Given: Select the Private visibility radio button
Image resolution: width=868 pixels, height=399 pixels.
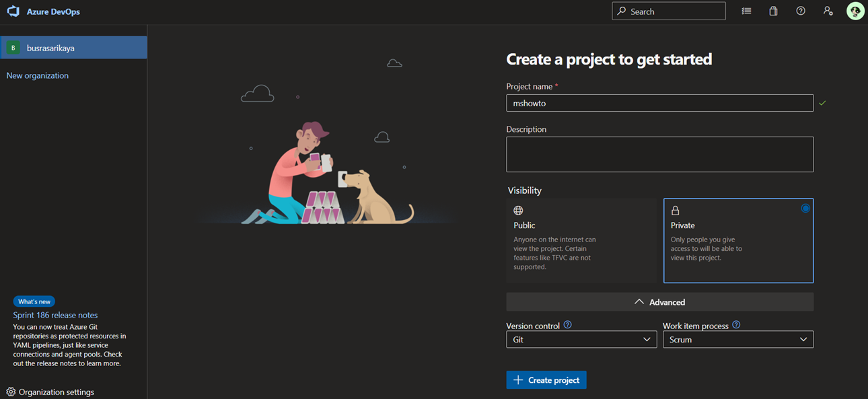Looking at the screenshot, I should click(805, 209).
